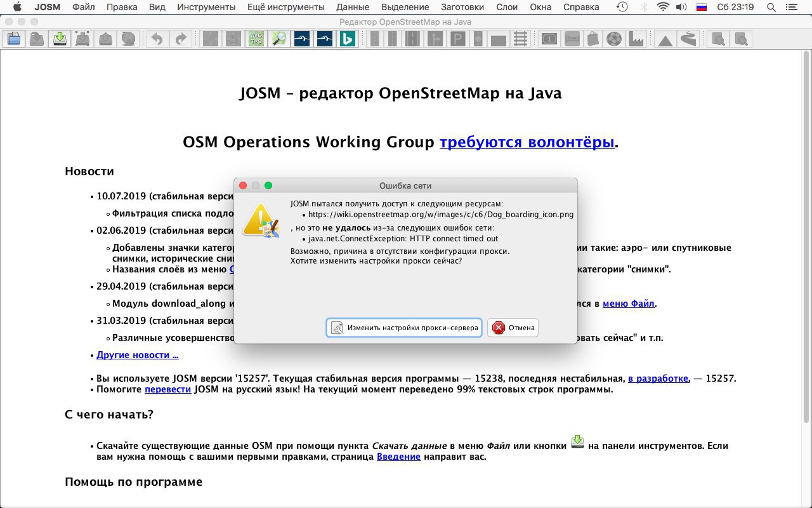This screenshot has height=508, width=812.
Task: Click the soccer ball sport preset icon
Action: (613, 39)
